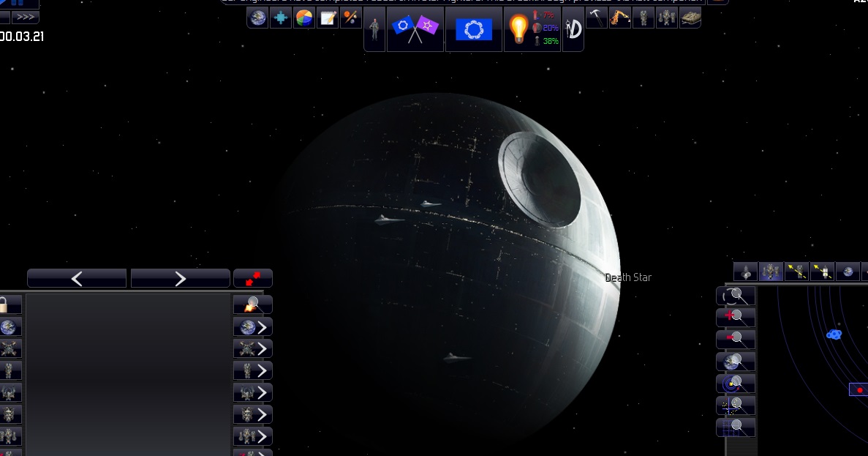This screenshot has width=868, height=456.
Task: Select the zoom-in magnifier on the minimap panel
Action: tap(737, 316)
